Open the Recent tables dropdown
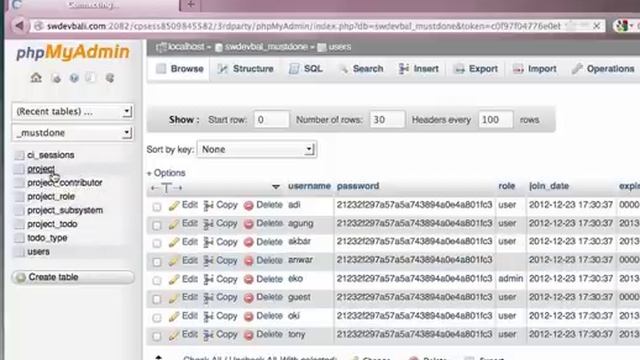Viewport: 640px width, 360px height. click(x=72, y=111)
